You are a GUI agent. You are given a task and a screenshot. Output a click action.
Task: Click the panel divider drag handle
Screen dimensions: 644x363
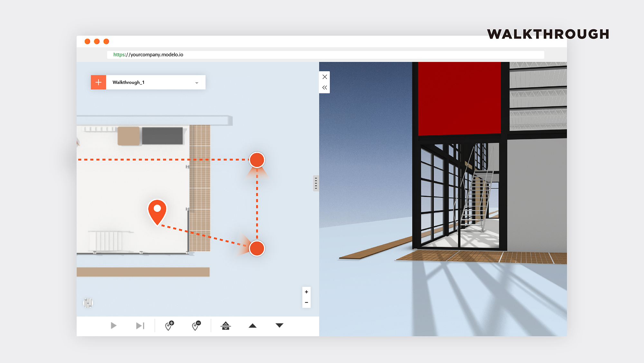[x=316, y=183]
